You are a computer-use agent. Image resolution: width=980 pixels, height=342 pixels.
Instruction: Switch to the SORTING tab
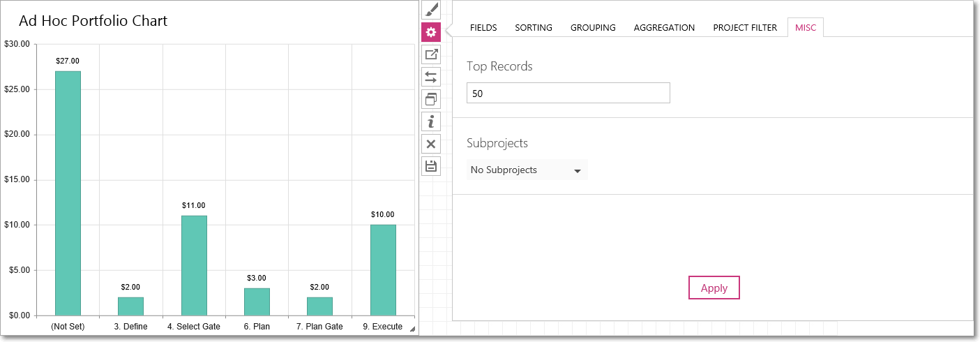point(534,28)
